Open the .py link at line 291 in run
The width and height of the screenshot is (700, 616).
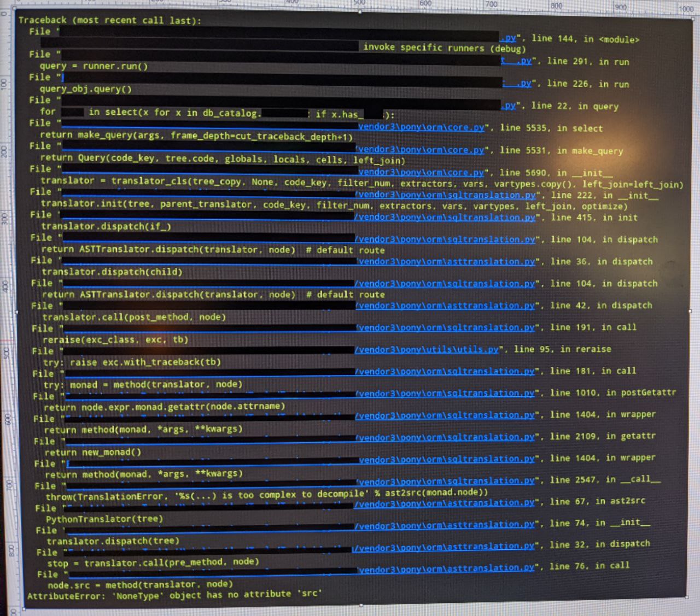coord(517,61)
